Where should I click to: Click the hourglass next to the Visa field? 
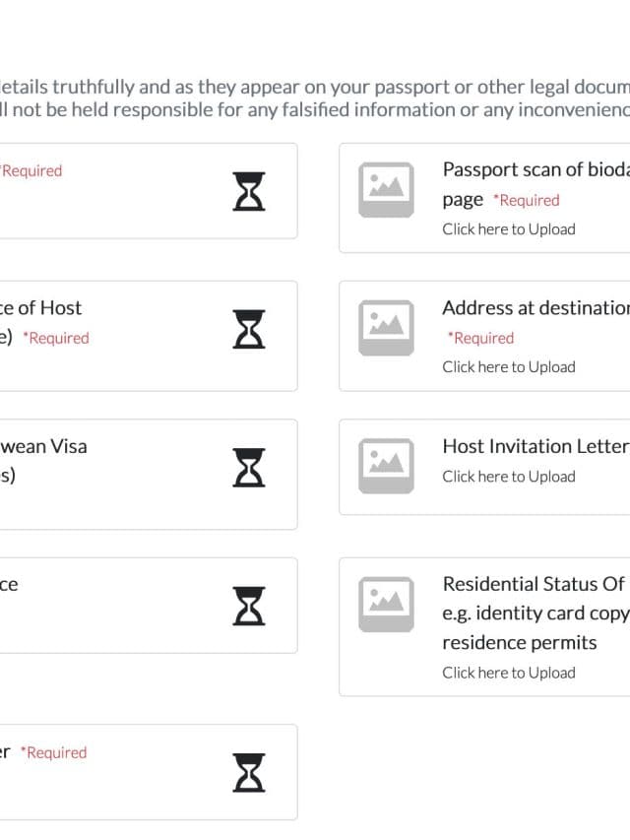249,467
